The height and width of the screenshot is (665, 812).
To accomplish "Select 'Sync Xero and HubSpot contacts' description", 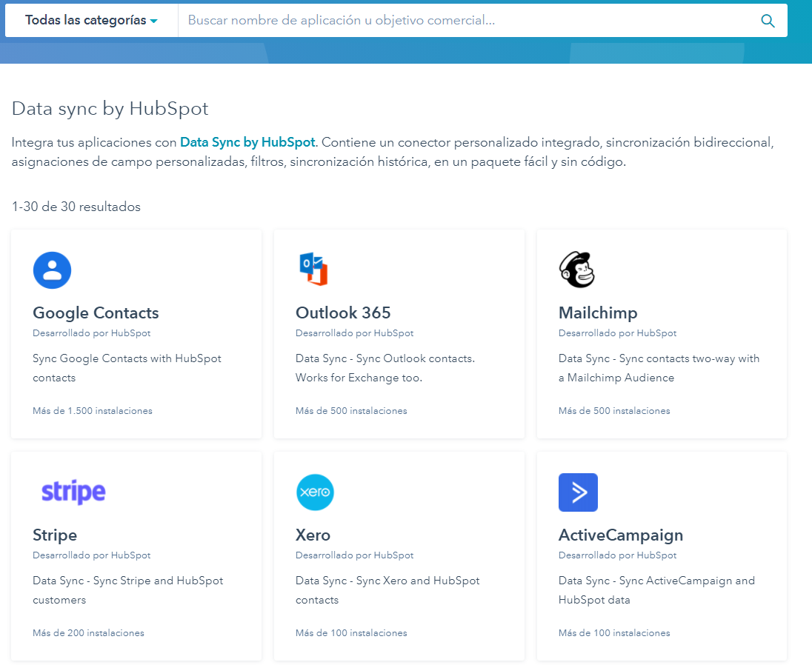I will tap(388, 590).
